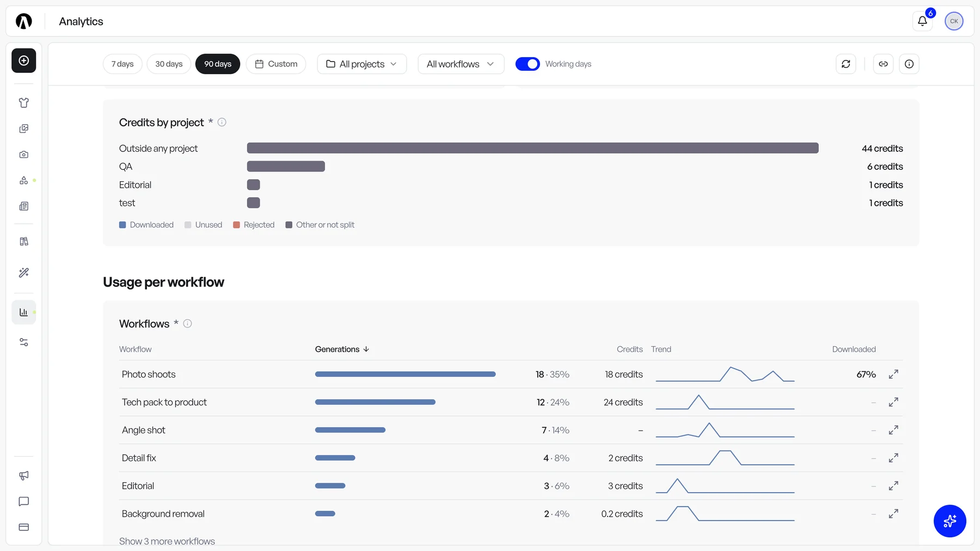This screenshot has height=551, width=980.
Task: Open the camera photo shoots sidebar icon
Action: (24, 155)
